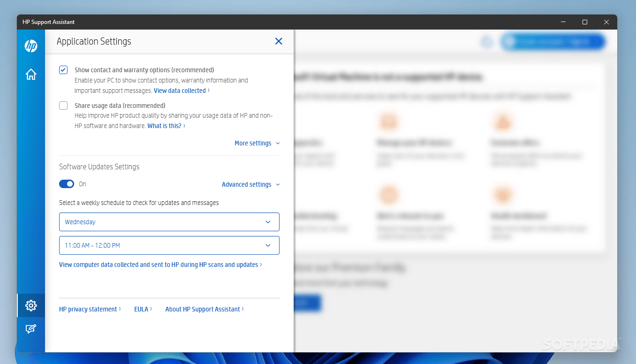
Task: Open View computer data collected and sent link
Action: [x=160, y=265]
